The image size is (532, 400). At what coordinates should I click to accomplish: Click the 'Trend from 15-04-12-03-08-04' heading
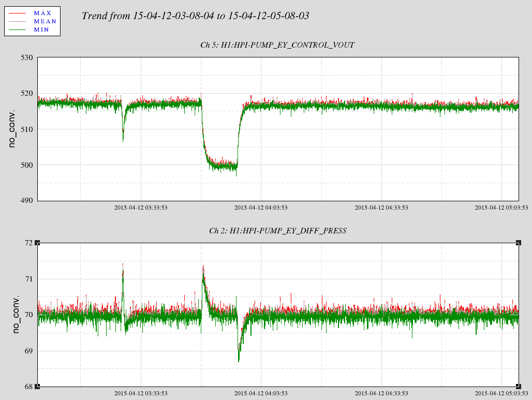pyautogui.click(x=196, y=16)
